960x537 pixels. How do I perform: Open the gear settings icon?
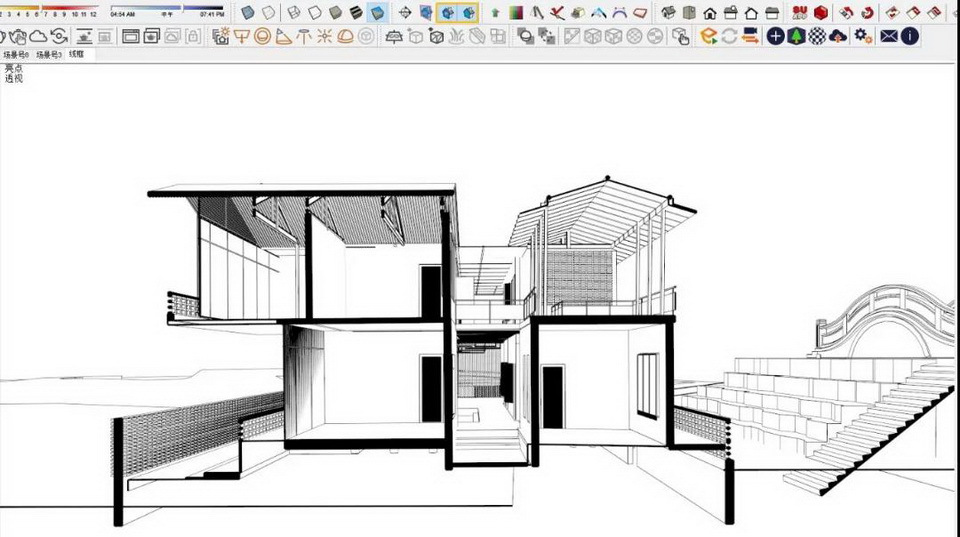[x=862, y=36]
